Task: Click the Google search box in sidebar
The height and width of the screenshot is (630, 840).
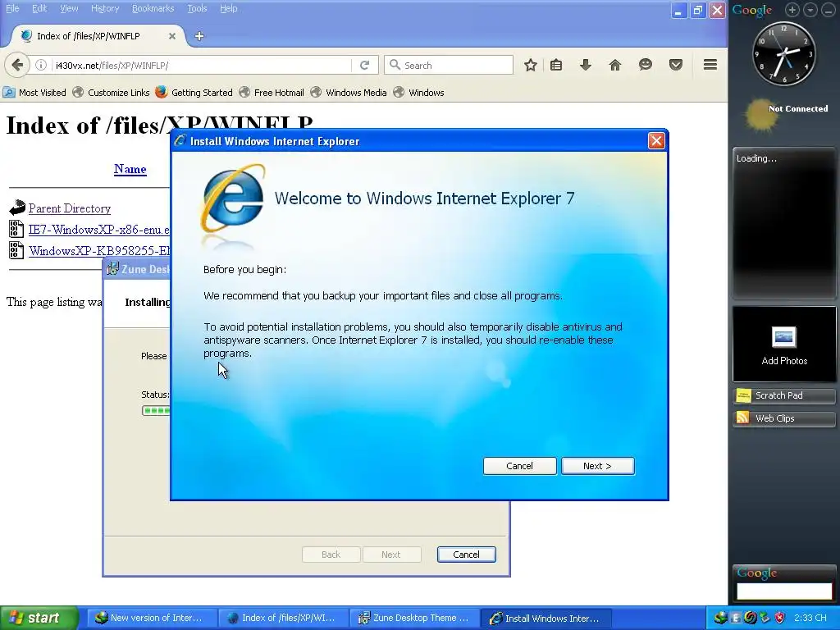Action: coord(784,591)
